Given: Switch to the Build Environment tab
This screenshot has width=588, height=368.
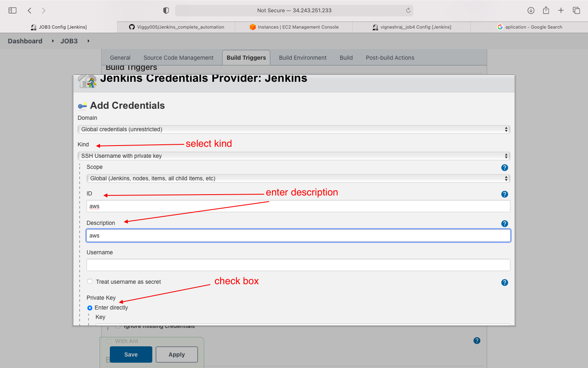Looking at the screenshot, I should tap(303, 58).
